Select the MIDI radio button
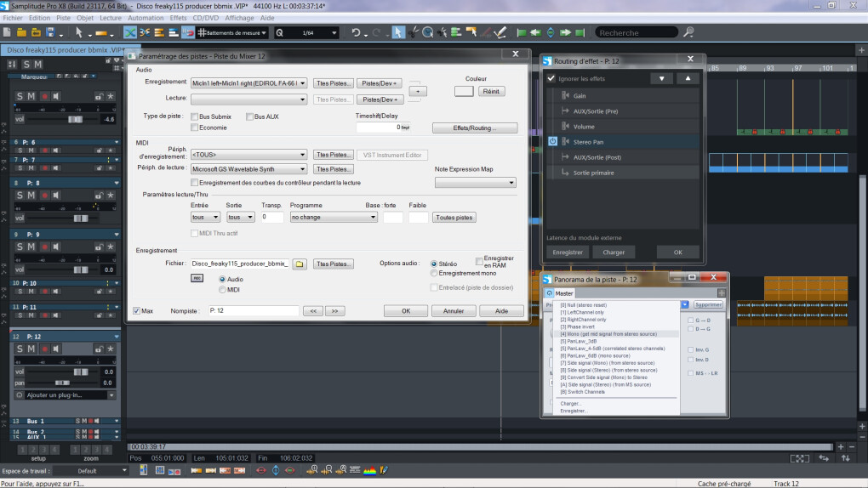Image resolution: width=868 pixels, height=488 pixels. pyautogui.click(x=223, y=290)
